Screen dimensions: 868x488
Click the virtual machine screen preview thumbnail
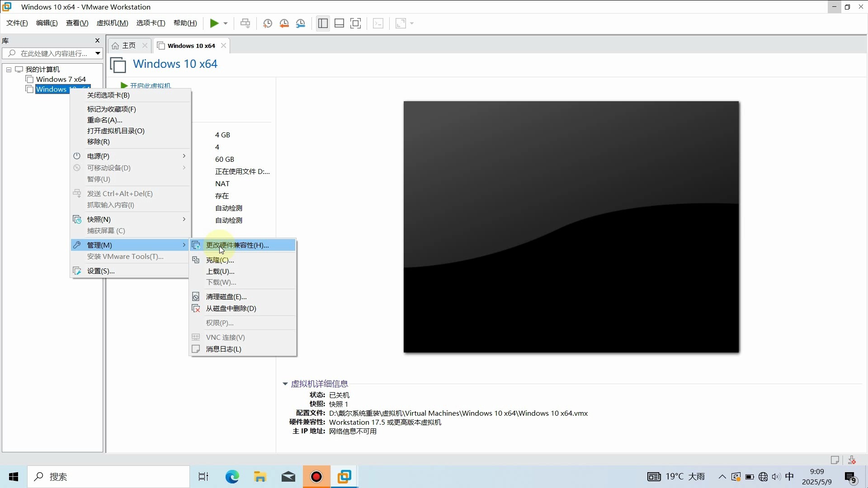coord(571,227)
